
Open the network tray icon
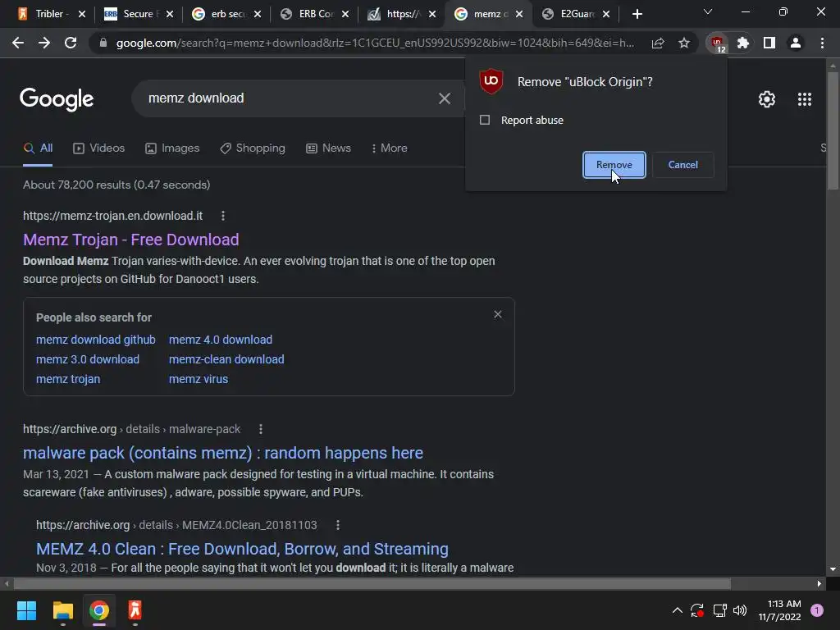(719, 610)
